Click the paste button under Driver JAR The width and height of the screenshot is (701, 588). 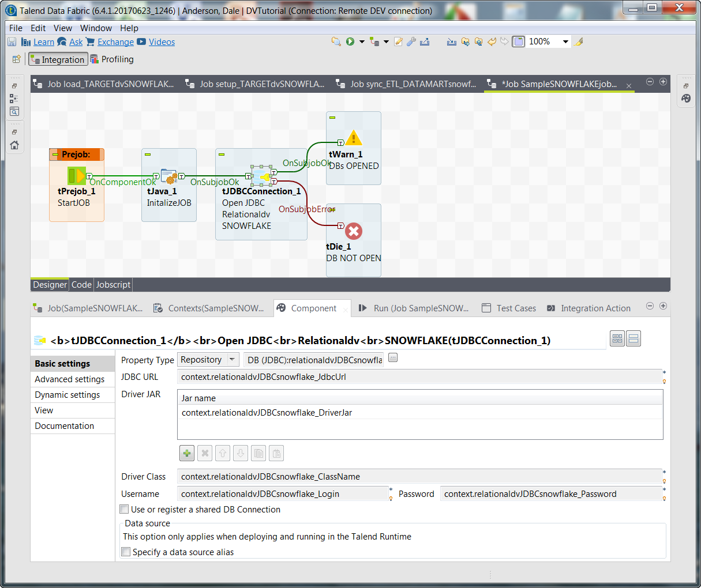276,453
